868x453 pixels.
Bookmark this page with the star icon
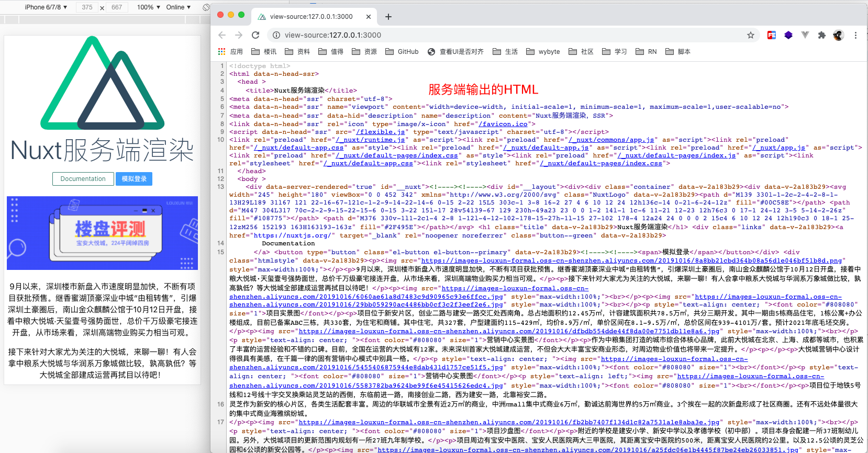coord(751,35)
